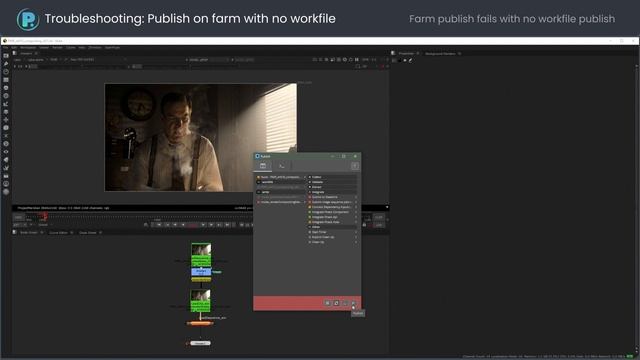The image size is (640, 360).
Task: Open the Pyblish overview tab icon
Action: pyautogui.click(x=263, y=166)
